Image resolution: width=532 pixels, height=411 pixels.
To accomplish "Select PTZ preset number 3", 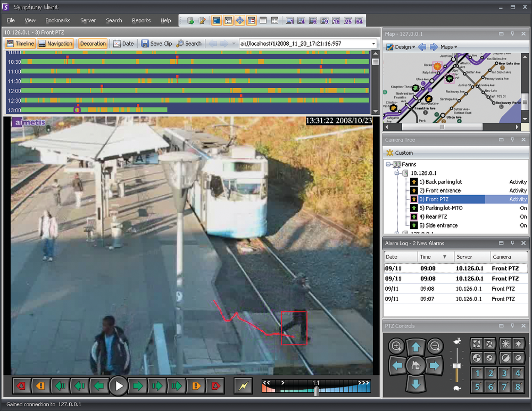I will (x=504, y=373).
